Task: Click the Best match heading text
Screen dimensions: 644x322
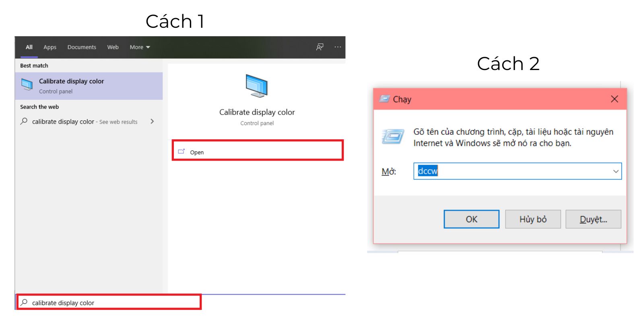Action: coord(34,66)
